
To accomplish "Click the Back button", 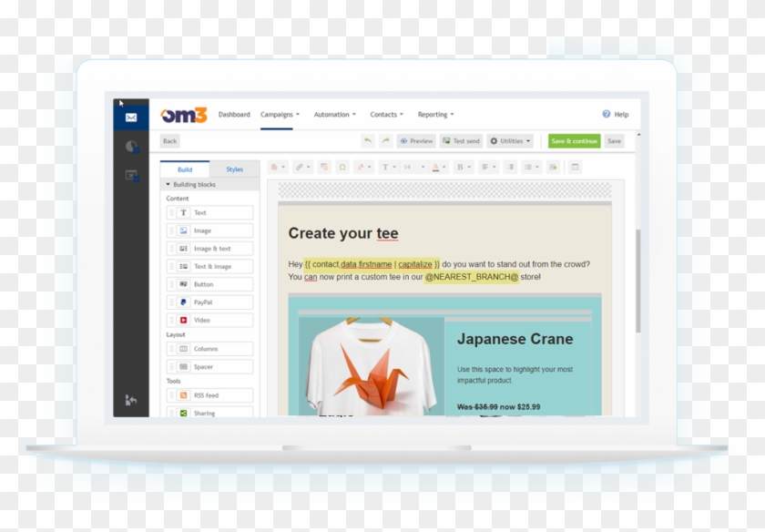I will [169, 141].
